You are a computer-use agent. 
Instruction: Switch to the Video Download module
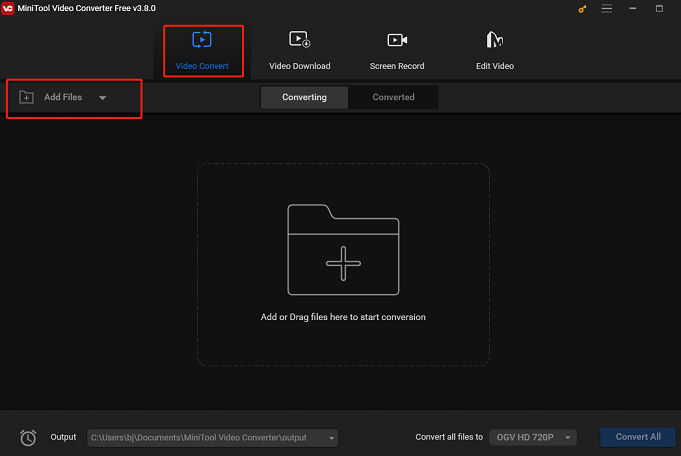(x=300, y=51)
